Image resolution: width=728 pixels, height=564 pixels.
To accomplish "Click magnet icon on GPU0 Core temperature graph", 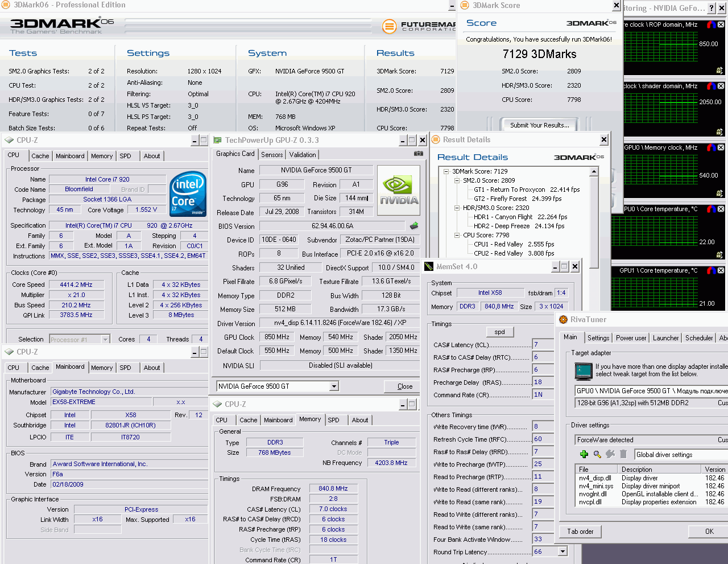I will 712,209.
